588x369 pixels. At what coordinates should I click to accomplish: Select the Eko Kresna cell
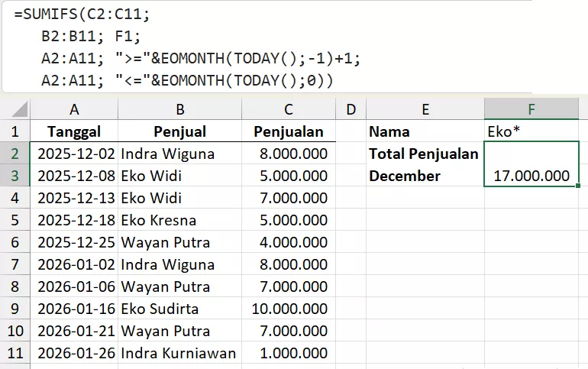(x=180, y=220)
